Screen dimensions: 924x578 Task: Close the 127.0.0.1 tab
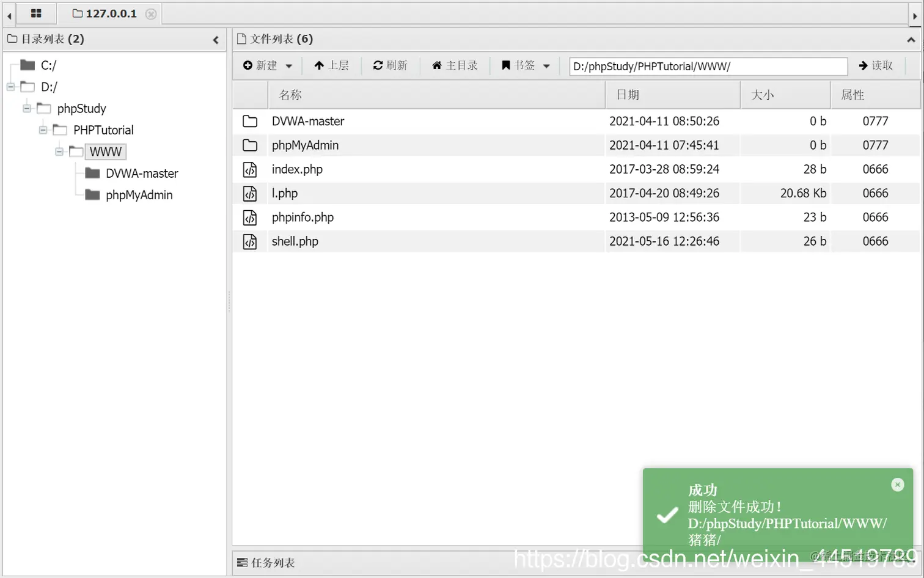151,14
